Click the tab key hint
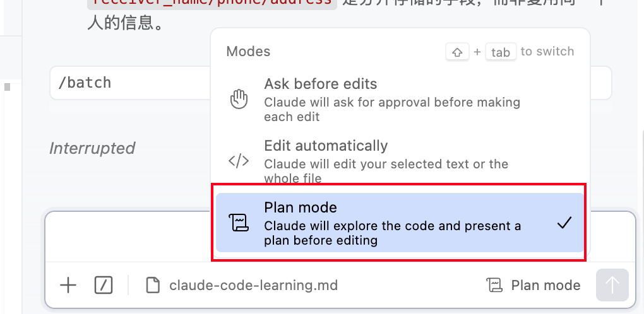 point(501,52)
